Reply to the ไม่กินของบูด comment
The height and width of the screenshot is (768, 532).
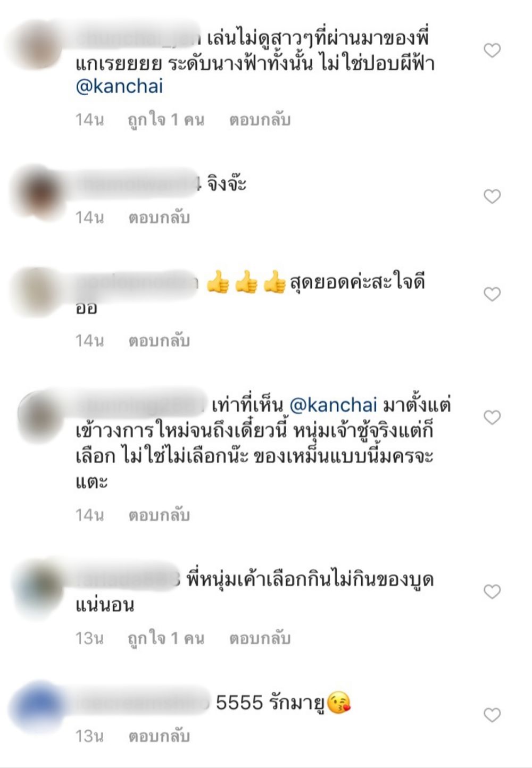260,638
